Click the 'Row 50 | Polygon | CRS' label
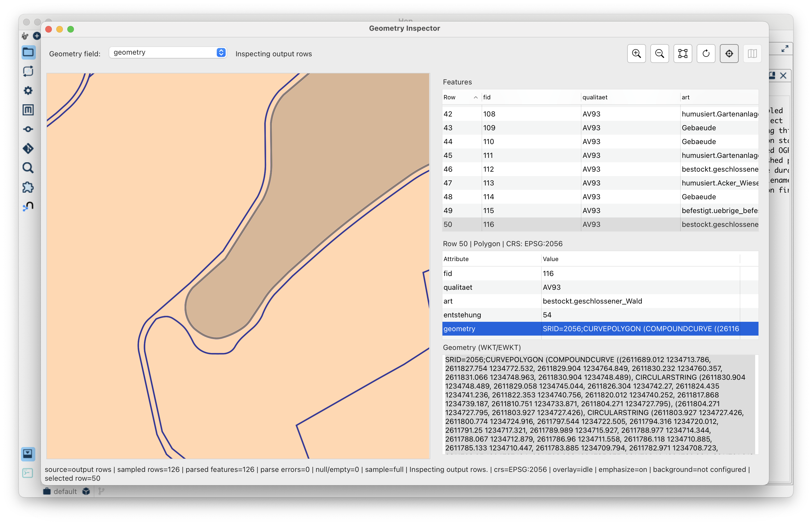 502,244
